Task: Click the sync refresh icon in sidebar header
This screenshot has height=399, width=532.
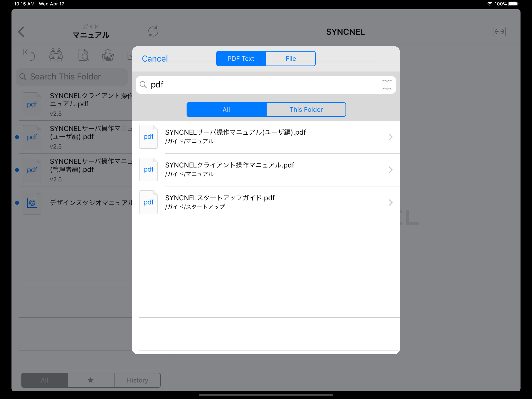Action: point(153,32)
